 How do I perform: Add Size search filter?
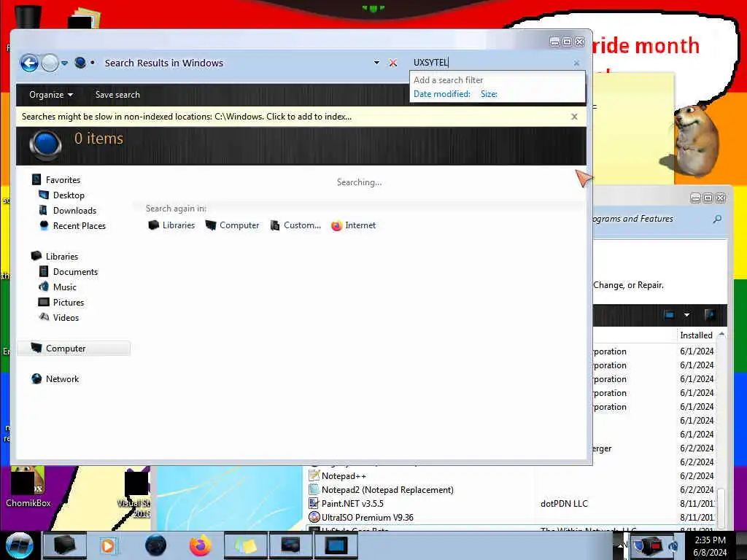(x=489, y=94)
